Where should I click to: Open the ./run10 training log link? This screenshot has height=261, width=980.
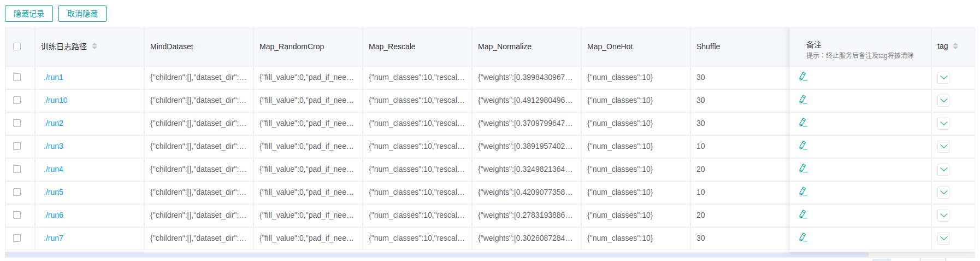click(56, 100)
